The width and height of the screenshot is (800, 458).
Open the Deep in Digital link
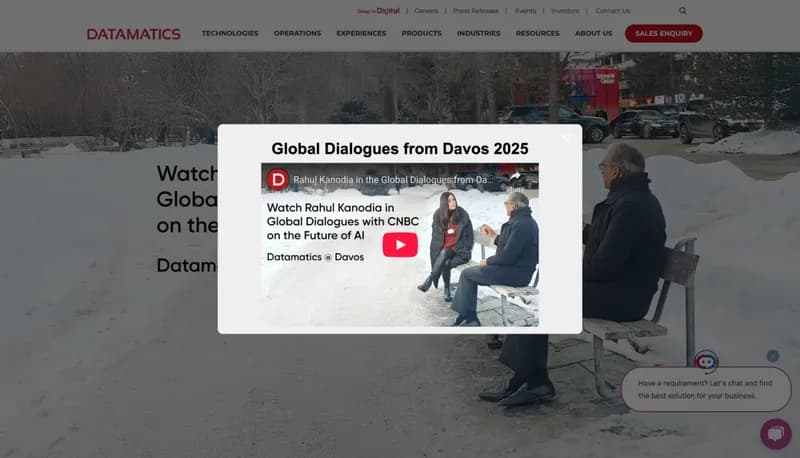tap(378, 11)
